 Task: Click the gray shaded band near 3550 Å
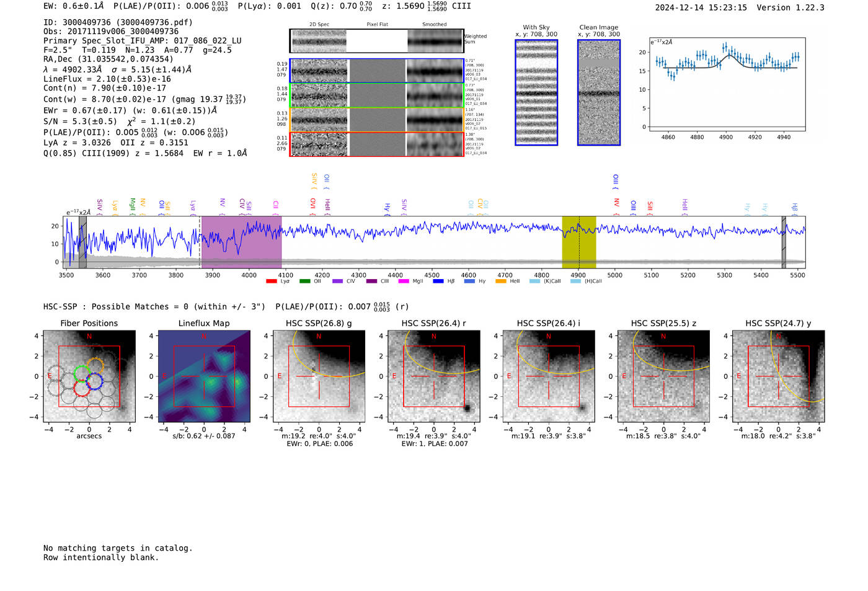pyautogui.click(x=82, y=242)
